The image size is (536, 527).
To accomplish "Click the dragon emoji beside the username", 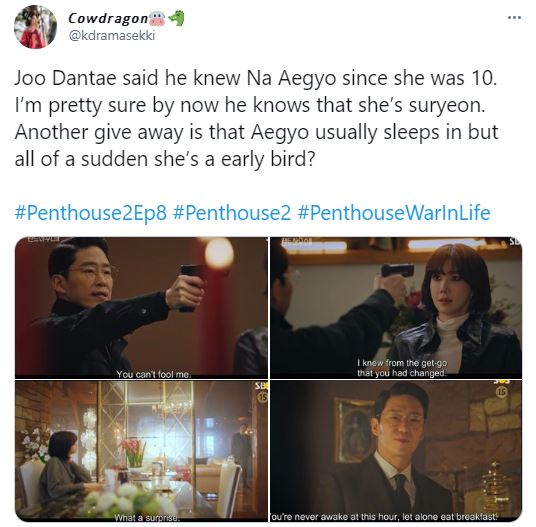I will coord(176,18).
